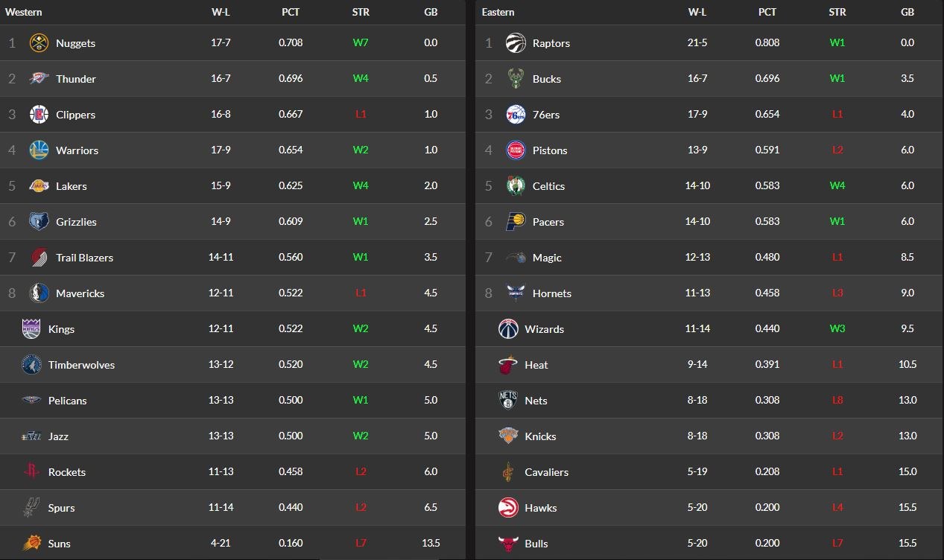The width and height of the screenshot is (944, 560).
Task: Open the Lakers team link
Action: click(x=72, y=186)
